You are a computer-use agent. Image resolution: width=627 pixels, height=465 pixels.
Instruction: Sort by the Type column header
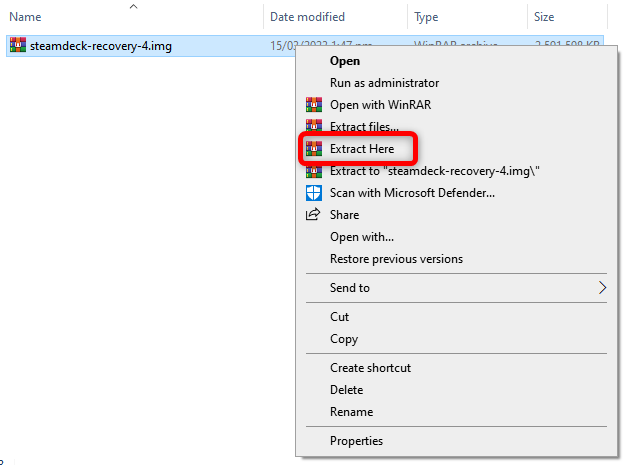tap(426, 17)
